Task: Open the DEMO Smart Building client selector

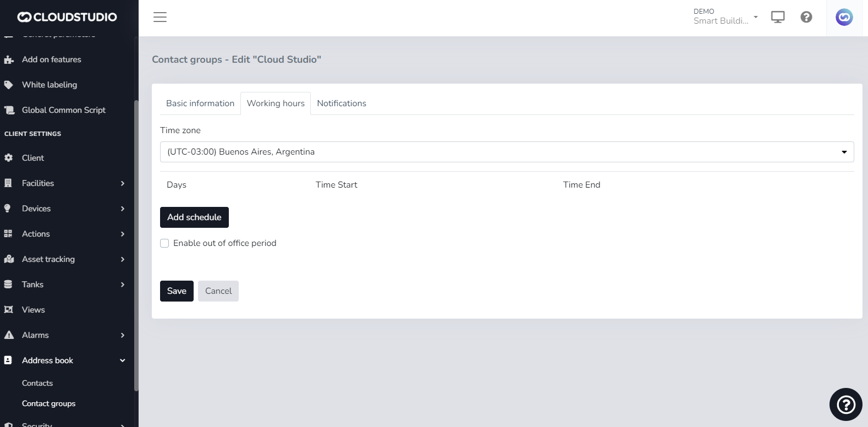Action: tap(725, 17)
